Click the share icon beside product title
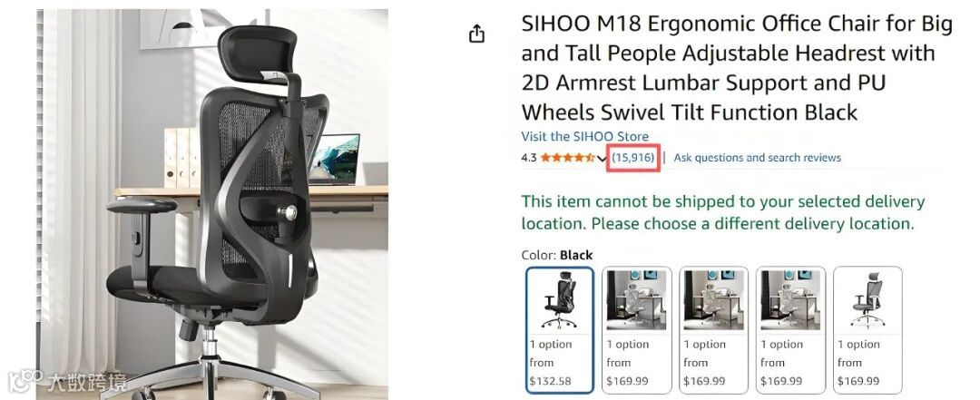The height and width of the screenshot is (400, 980). [477, 34]
